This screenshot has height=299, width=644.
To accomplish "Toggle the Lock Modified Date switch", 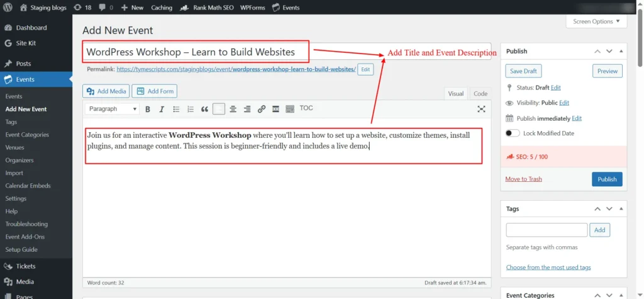I will [513, 133].
